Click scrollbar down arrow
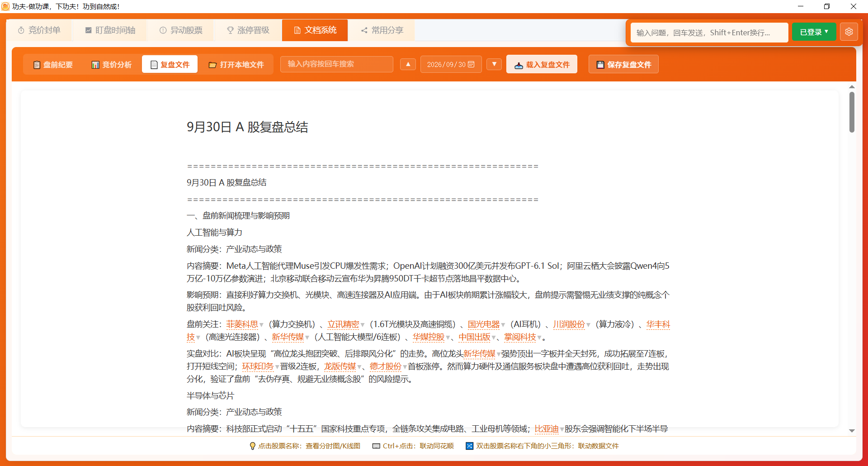This screenshot has height=466, width=868. coord(852,431)
